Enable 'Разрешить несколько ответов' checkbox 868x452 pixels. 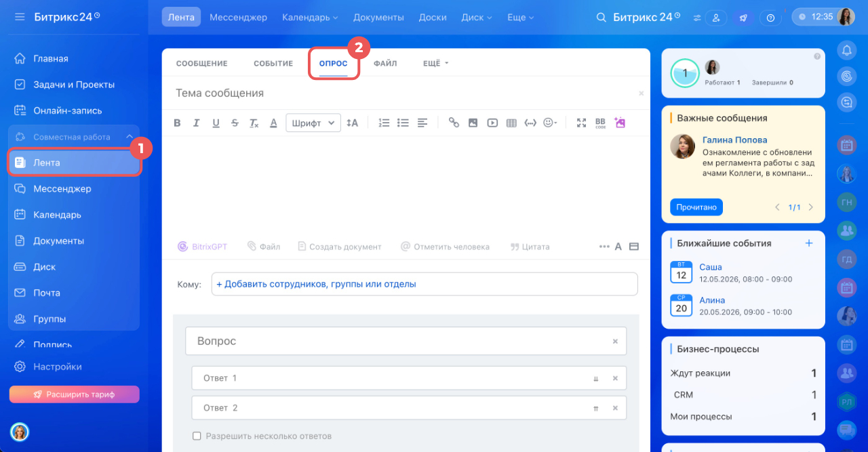(x=197, y=436)
